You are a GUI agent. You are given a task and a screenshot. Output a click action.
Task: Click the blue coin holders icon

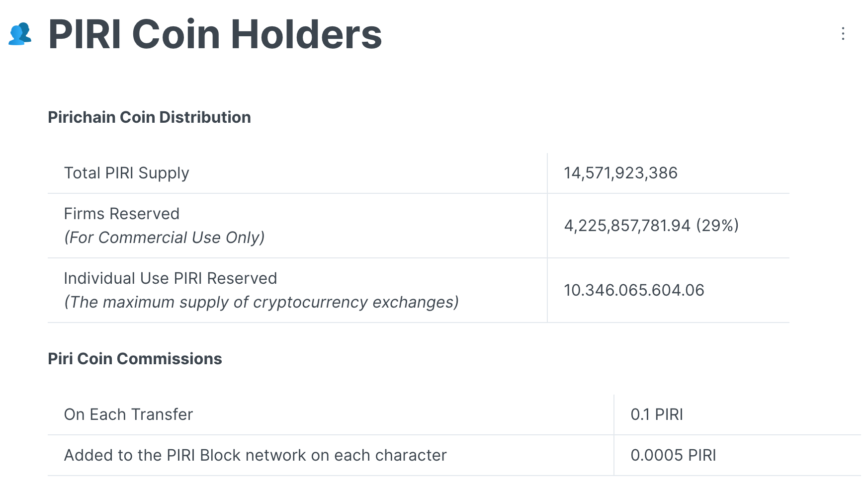(20, 35)
